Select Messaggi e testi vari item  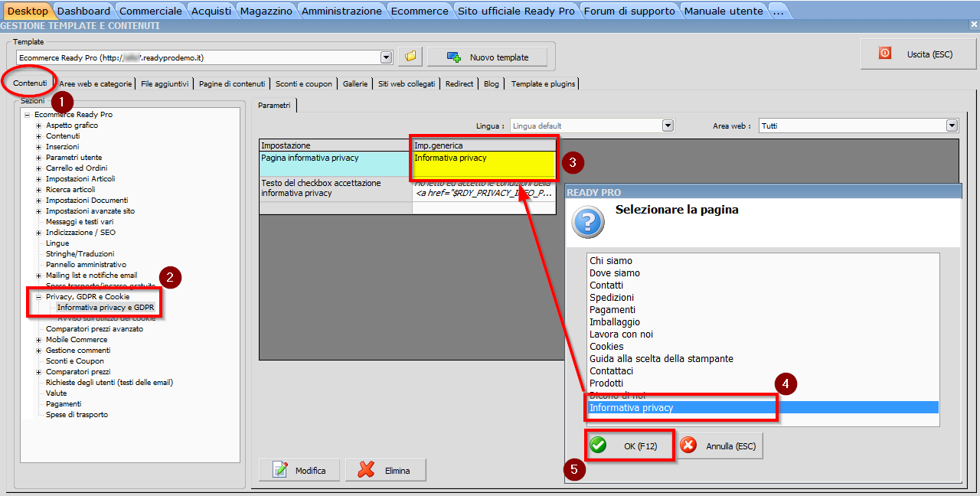tap(80, 222)
